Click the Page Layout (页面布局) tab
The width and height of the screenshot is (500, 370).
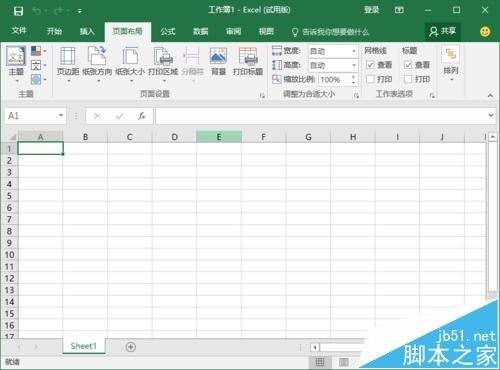127,31
